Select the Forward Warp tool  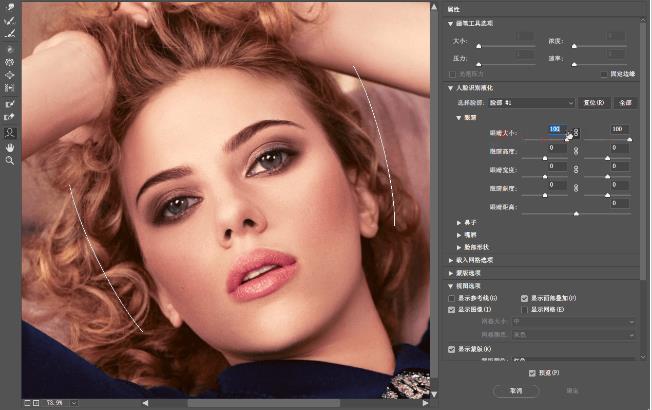(10, 7)
